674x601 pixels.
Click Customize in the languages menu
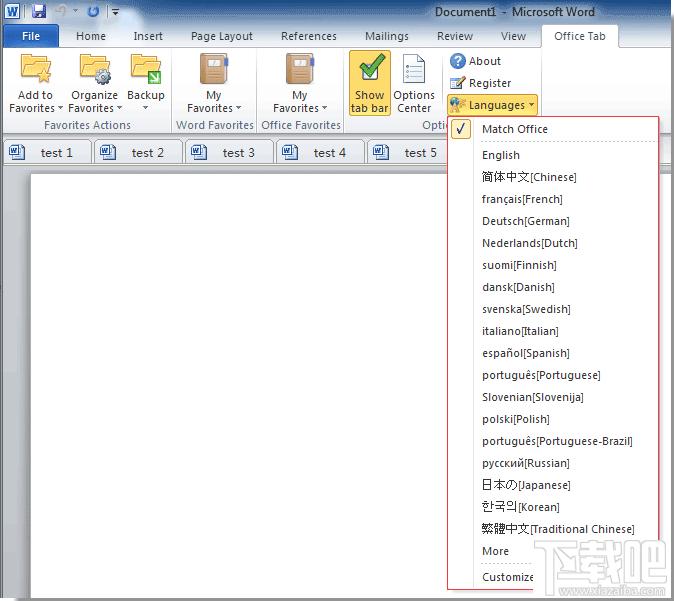507,577
